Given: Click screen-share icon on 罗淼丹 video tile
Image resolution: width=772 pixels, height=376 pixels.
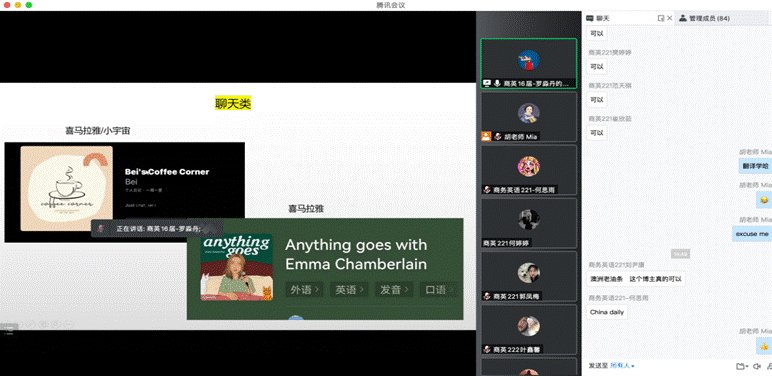Looking at the screenshot, I should pos(487,83).
